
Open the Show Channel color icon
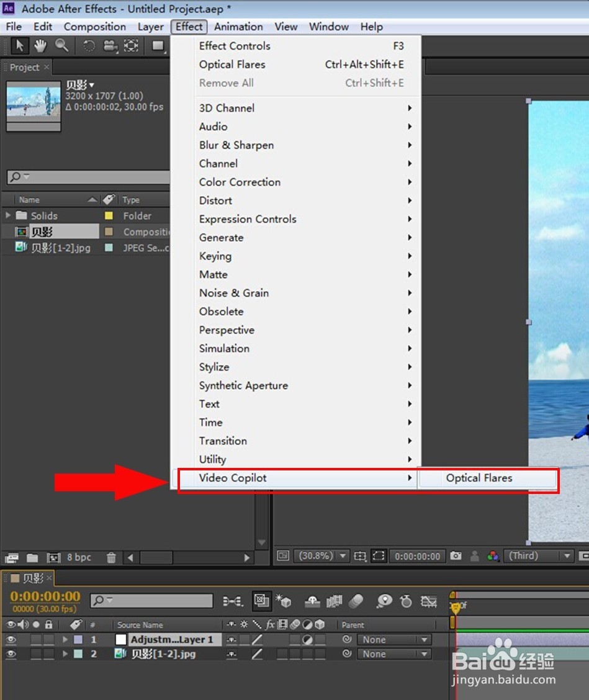(x=493, y=556)
